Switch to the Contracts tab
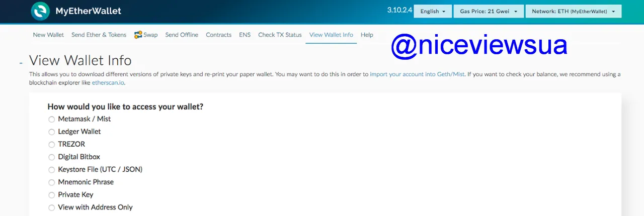 pyautogui.click(x=218, y=35)
